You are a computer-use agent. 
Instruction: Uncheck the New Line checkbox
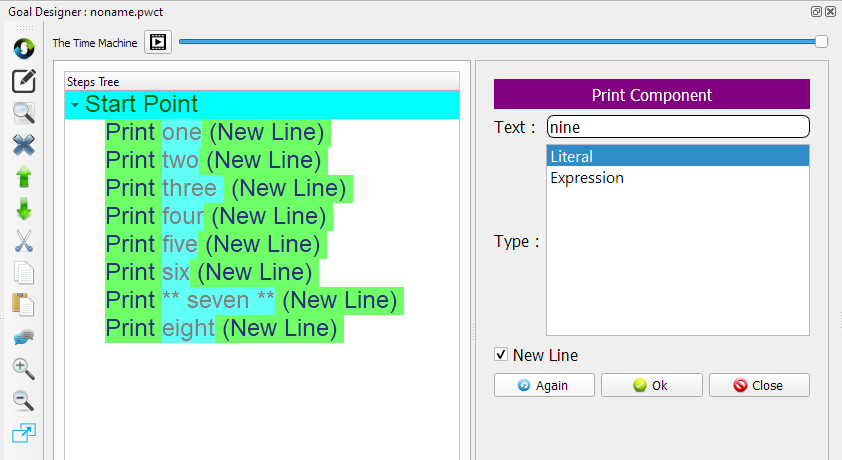tap(501, 355)
